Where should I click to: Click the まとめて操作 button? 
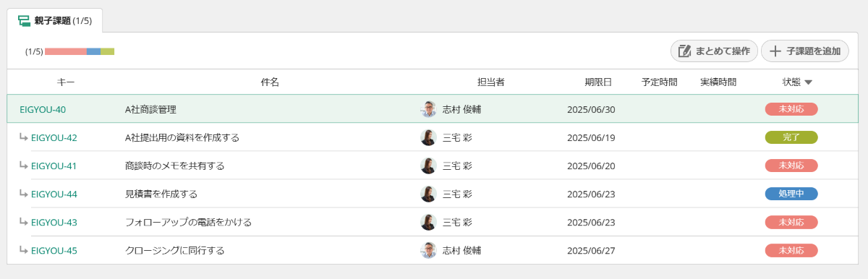(714, 51)
